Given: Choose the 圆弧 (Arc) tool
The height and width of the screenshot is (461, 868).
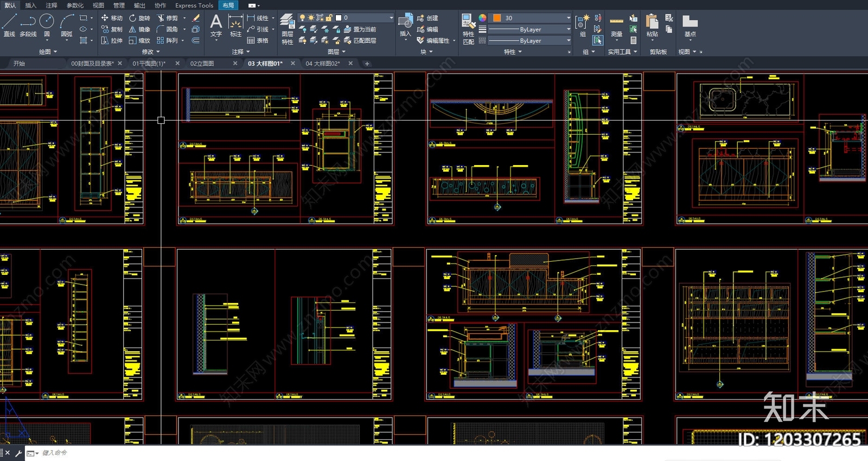Looking at the screenshot, I should pyautogui.click(x=67, y=26).
